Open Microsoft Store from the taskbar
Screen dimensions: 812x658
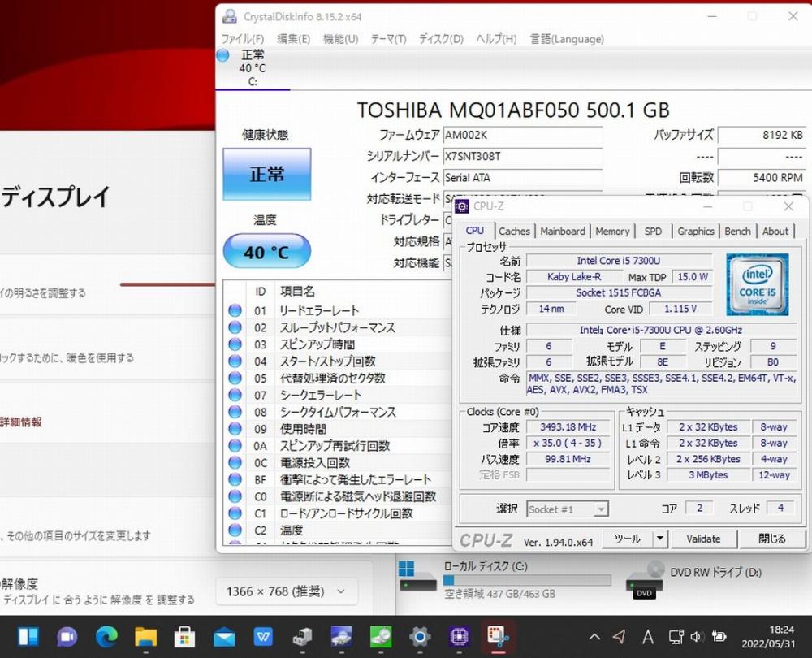pyautogui.click(x=184, y=636)
